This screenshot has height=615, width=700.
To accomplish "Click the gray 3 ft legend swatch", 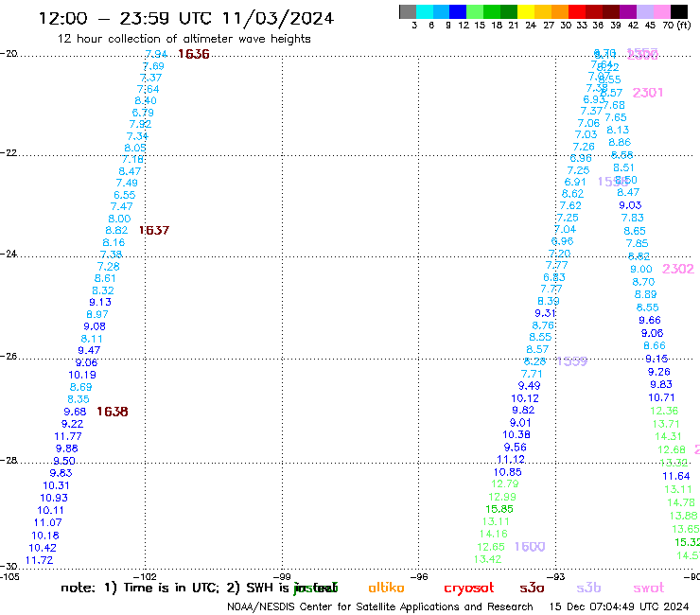I will [408, 11].
